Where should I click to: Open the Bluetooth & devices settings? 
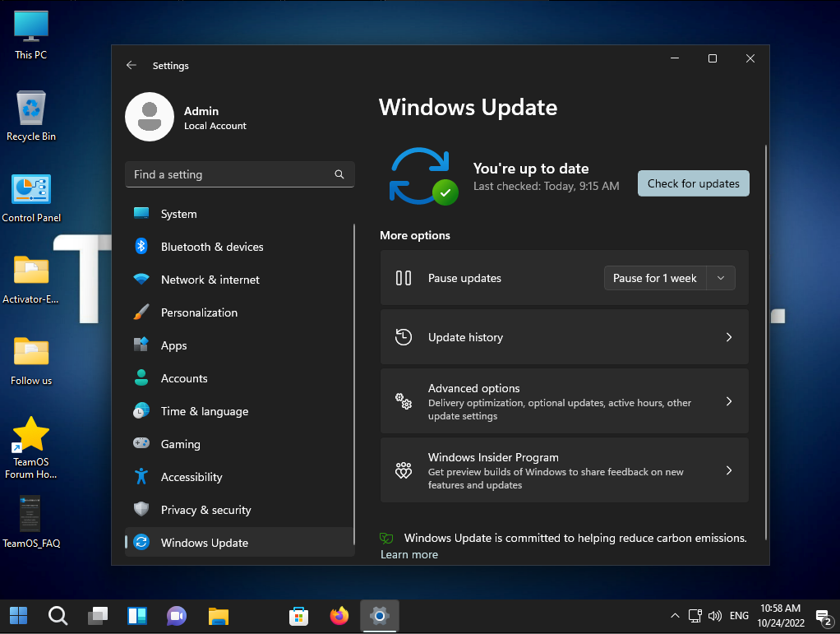pos(211,247)
